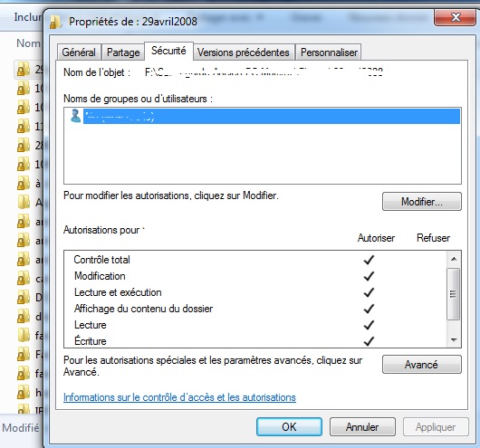Select the folder icon beside 'A' in Explorer
Image resolution: width=480 pixels, height=448 pixels.
[x=24, y=202]
